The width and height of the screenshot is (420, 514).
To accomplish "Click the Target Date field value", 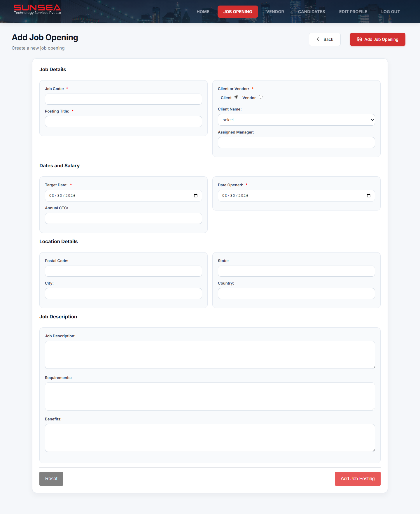I will 62,196.
